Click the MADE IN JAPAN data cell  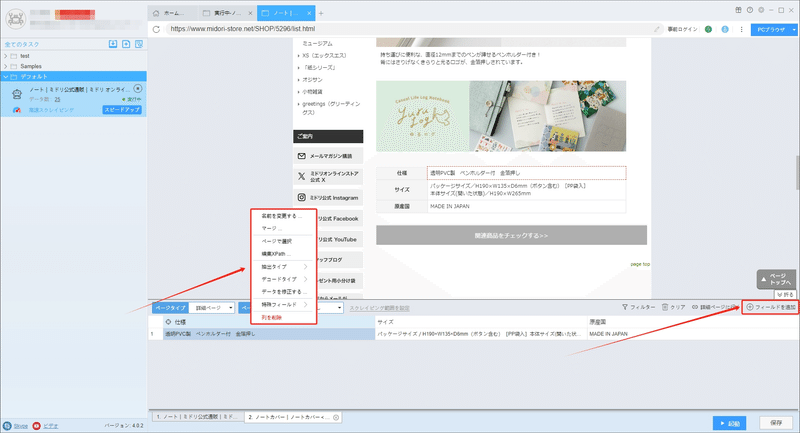pos(693,334)
